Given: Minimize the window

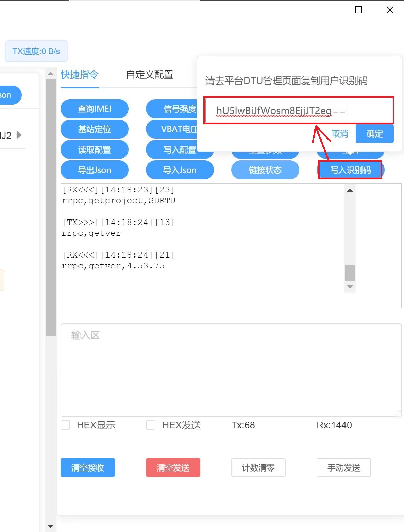Looking at the screenshot, I should point(327,10).
